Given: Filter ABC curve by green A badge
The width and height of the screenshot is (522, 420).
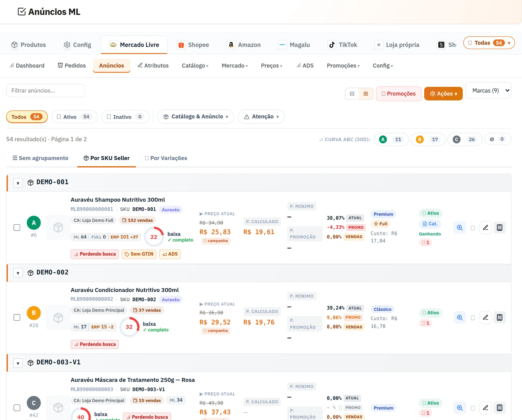Looking at the screenshot, I should coord(391,140).
